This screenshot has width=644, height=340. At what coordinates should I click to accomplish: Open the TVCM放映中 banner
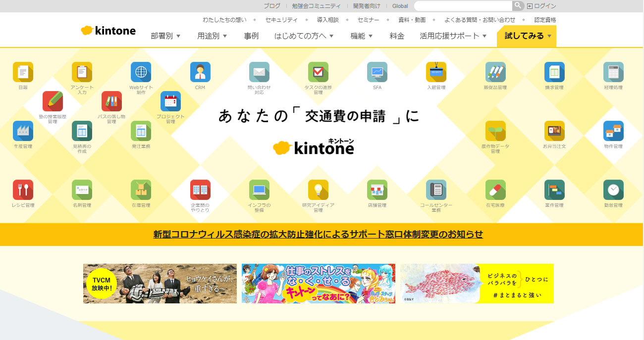(160, 284)
